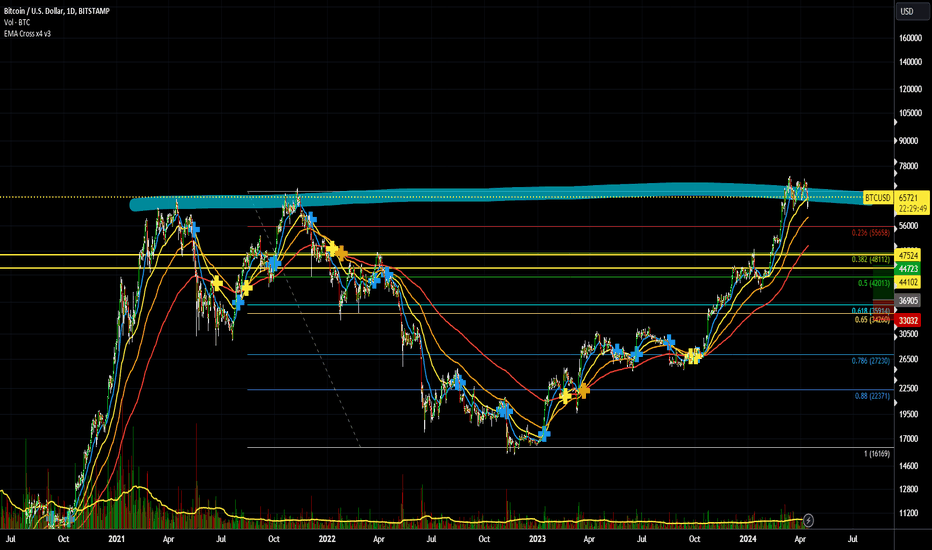
Task: Click the 12800 price scale value
Action: [909, 489]
